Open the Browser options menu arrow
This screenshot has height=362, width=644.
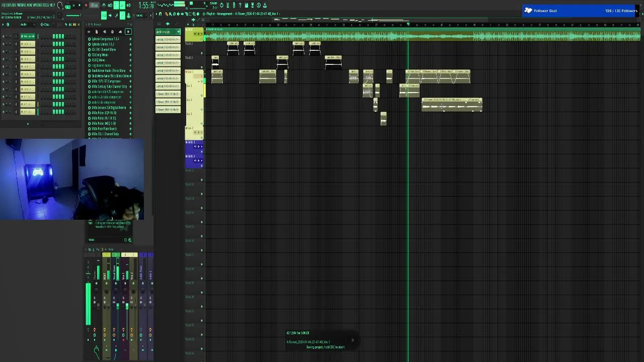click(x=86, y=25)
